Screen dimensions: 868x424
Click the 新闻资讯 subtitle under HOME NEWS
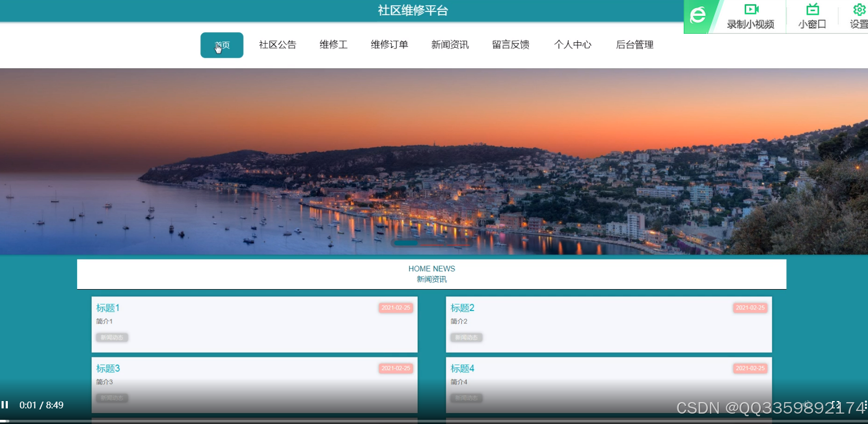432,279
